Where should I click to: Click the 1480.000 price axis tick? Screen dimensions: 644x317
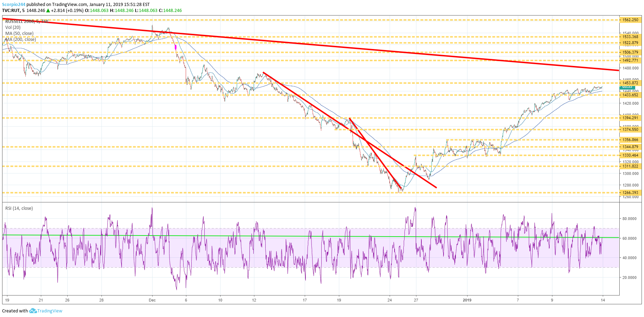tap(630, 68)
